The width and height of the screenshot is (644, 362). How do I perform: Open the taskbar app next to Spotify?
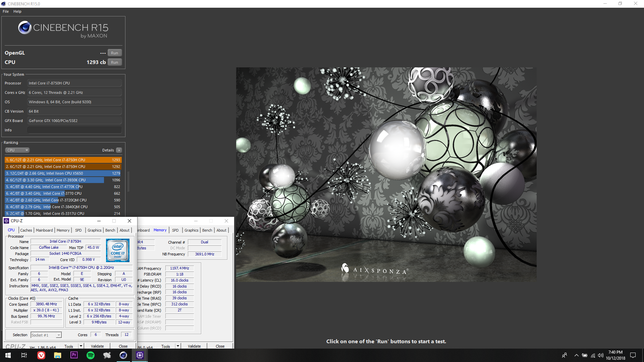click(107, 355)
